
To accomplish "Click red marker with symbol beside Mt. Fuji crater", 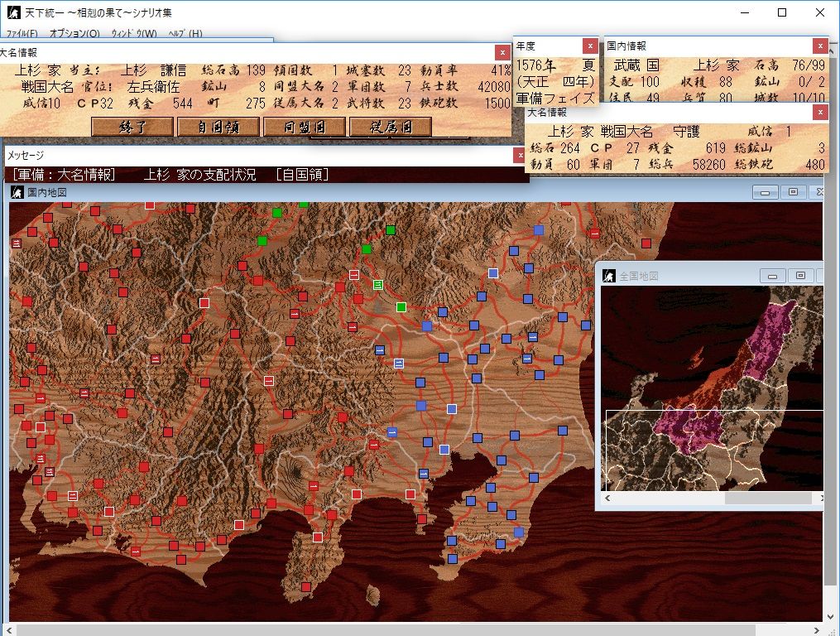I will point(314,486).
